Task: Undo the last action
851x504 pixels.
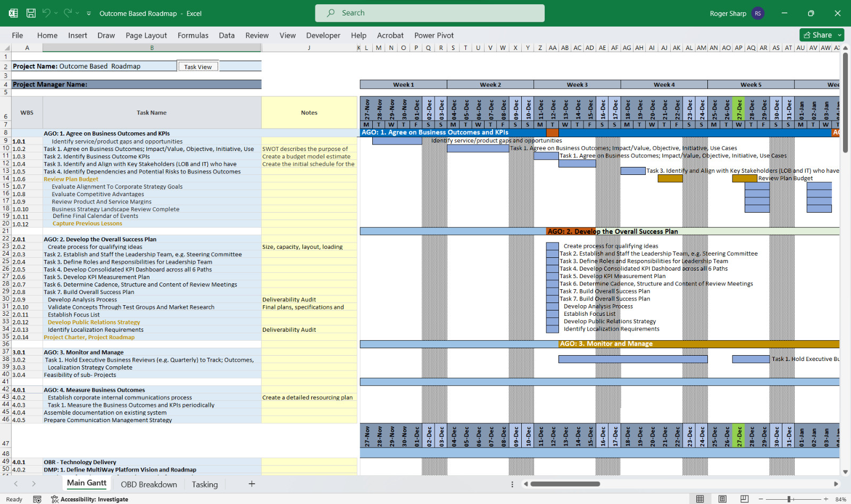Action: pyautogui.click(x=46, y=13)
